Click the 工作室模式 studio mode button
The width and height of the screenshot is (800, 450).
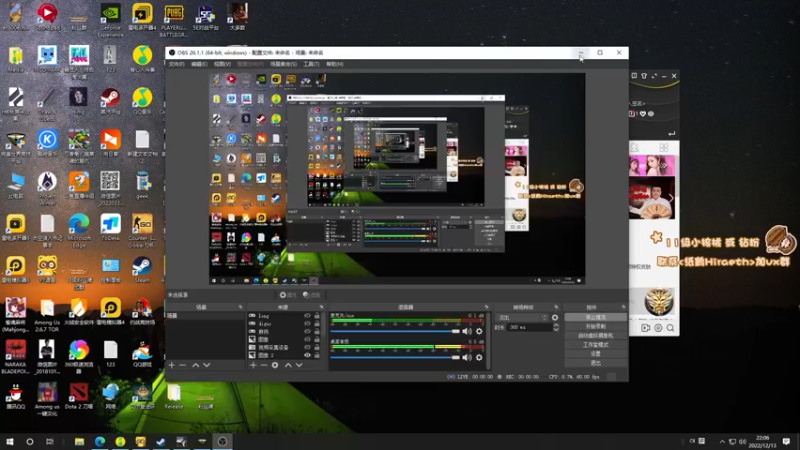coord(595,345)
